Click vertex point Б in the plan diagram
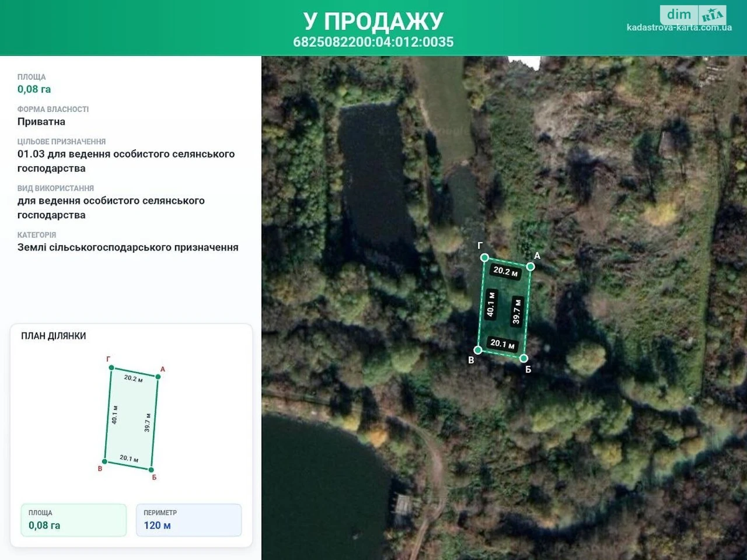Viewport: 747px width, 560px height. (x=151, y=470)
